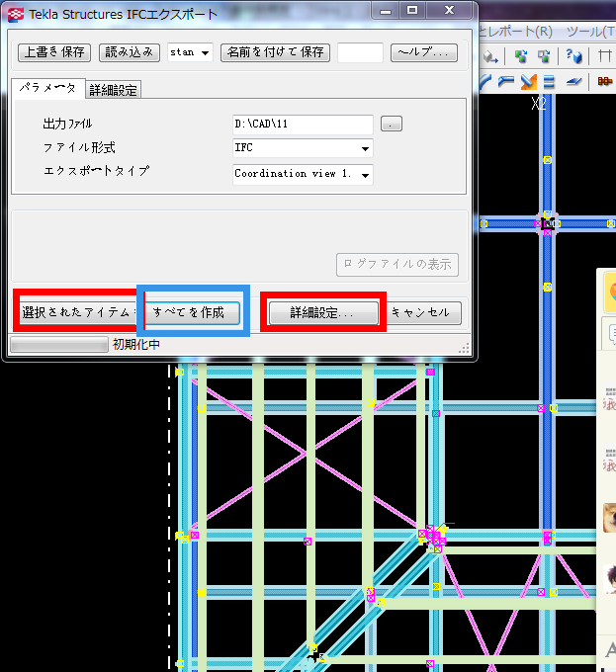The height and width of the screenshot is (672, 616).
Task: Click the orange diagonal beam icon
Action: [x=529, y=82]
